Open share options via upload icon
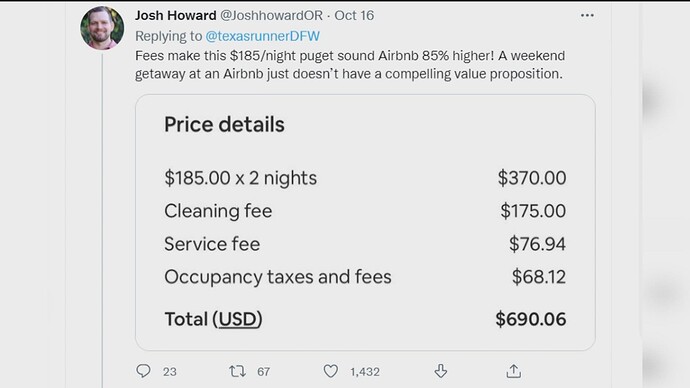Viewport: 690px width, 388px height. point(514,371)
